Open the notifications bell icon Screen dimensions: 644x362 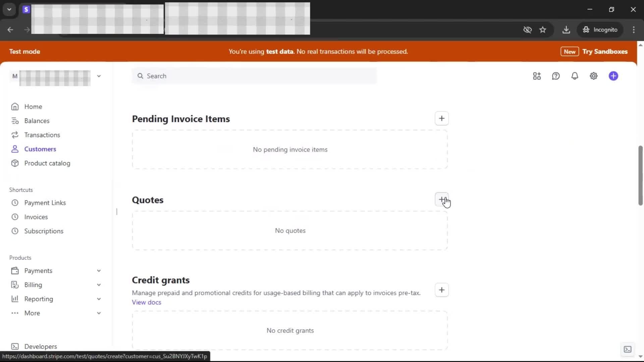(575, 76)
